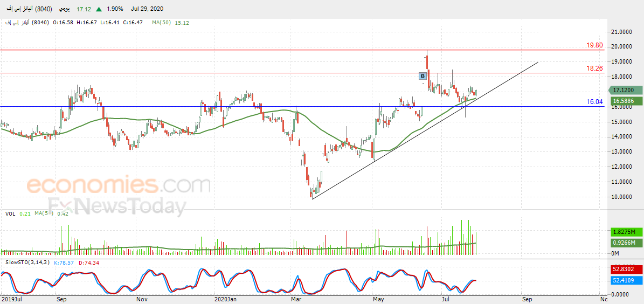Click the 1.8275M volume tag
Viewport: 644px width, 304px height.
coord(626,231)
